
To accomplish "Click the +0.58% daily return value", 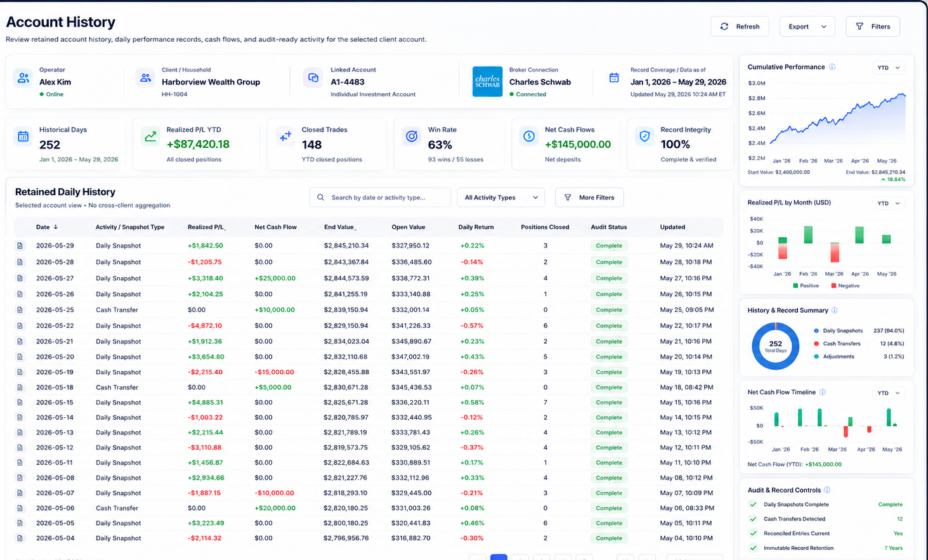I will pos(472,403).
